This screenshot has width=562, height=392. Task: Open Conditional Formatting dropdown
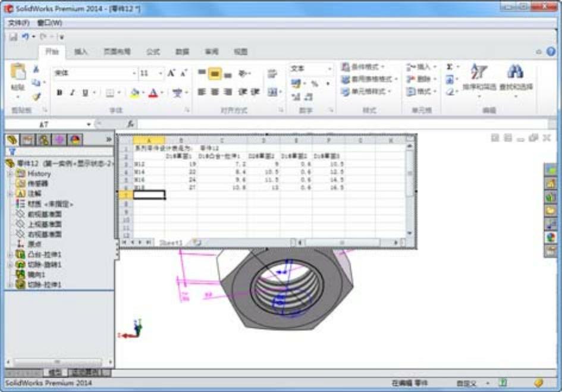[x=362, y=67]
